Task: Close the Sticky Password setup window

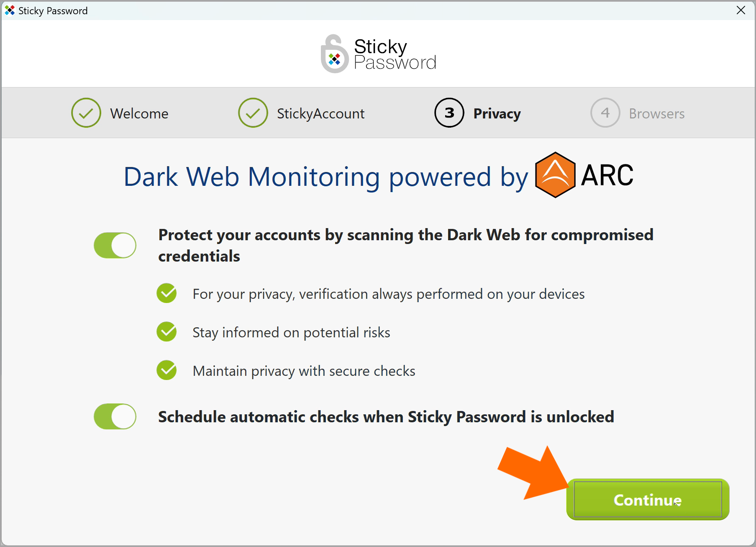Action: coord(741,10)
